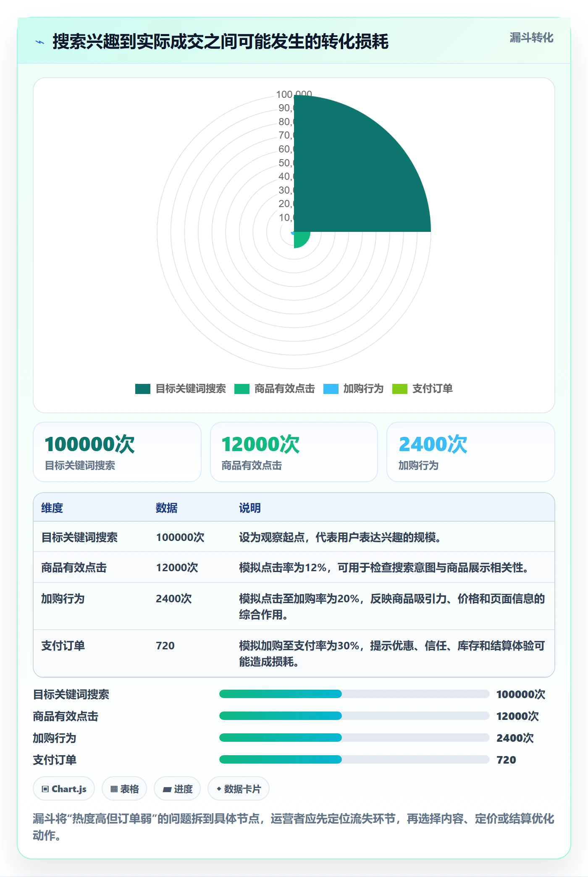Screen dimensions: 588x877
Task: Click the 加购行为 progress bar
Action: click(x=354, y=738)
